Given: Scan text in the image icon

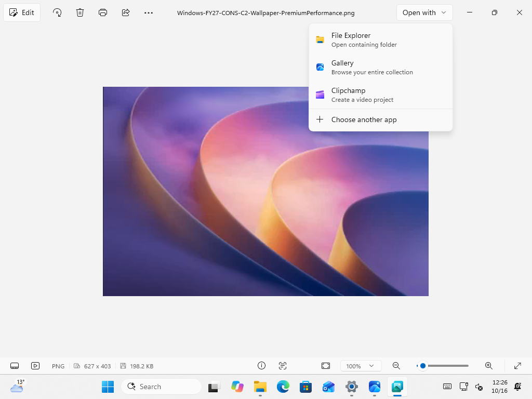Looking at the screenshot, I should (x=283, y=365).
